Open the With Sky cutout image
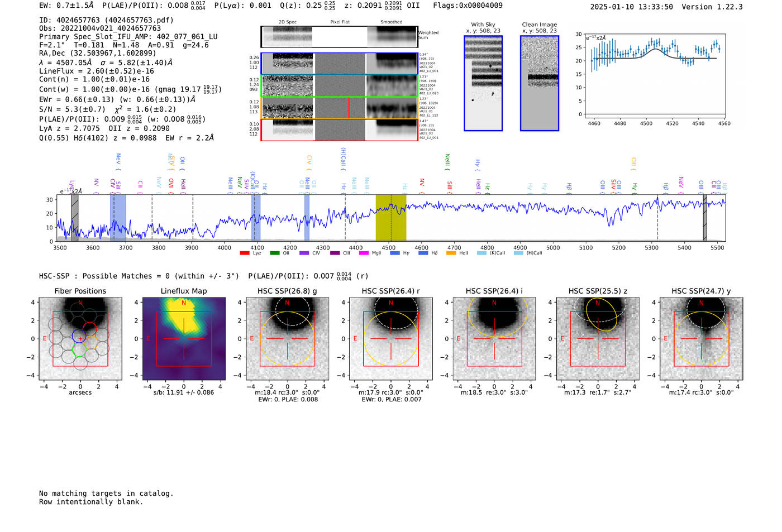Viewport: 782px width, 532px height. 483,83
